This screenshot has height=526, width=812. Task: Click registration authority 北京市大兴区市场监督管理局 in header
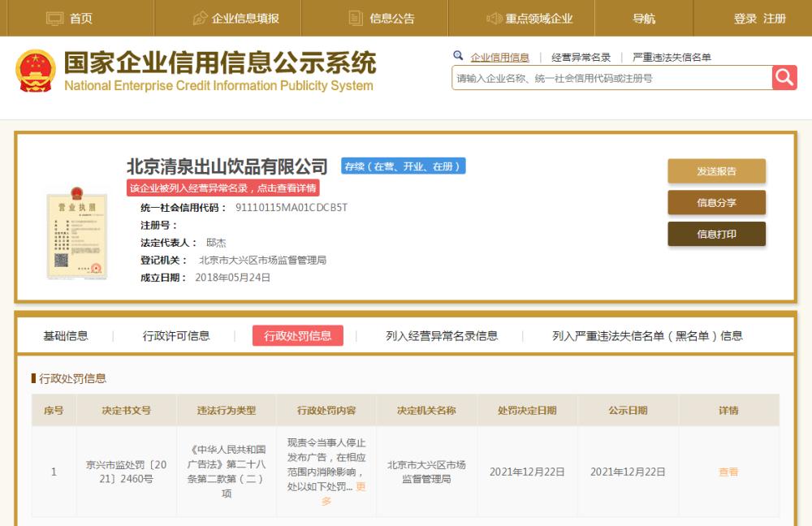tap(262, 261)
